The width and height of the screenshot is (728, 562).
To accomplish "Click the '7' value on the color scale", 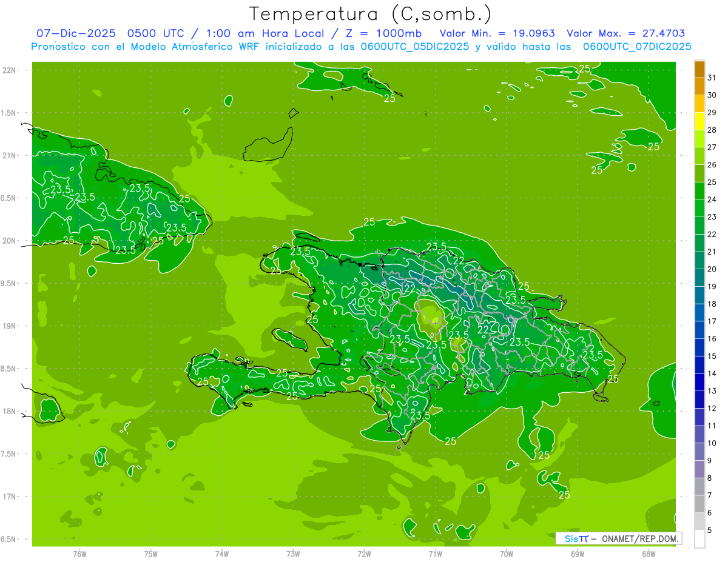I will pyautogui.click(x=710, y=495).
